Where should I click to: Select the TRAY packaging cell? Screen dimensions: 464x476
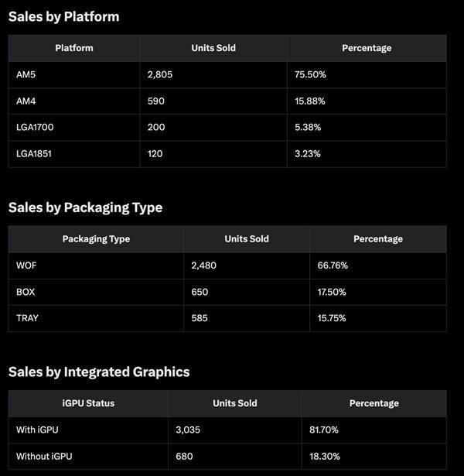(27, 318)
